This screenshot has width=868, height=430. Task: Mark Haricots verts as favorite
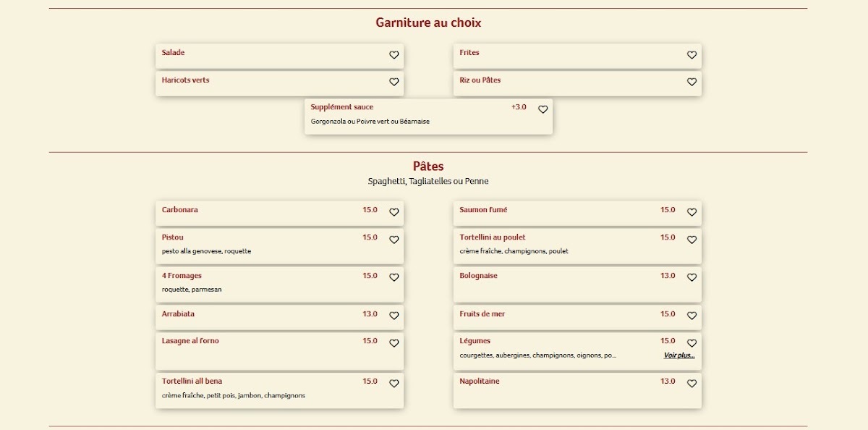pos(393,82)
